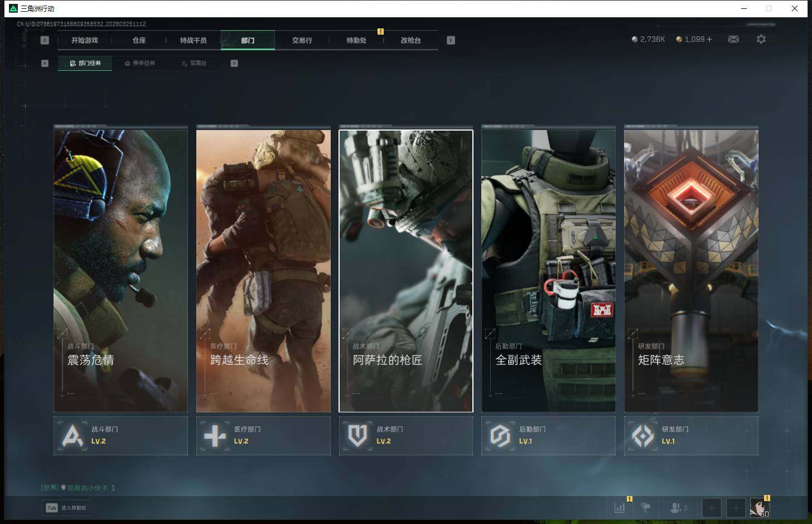Open the 交易行 tab
The height and width of the screenshot is (524, 812).
(302, 40)
